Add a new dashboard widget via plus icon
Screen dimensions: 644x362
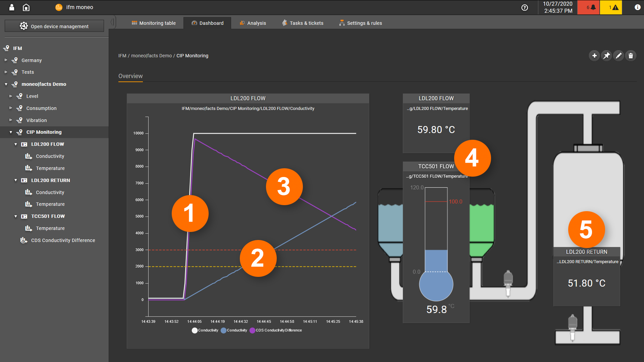coord(594,56)
